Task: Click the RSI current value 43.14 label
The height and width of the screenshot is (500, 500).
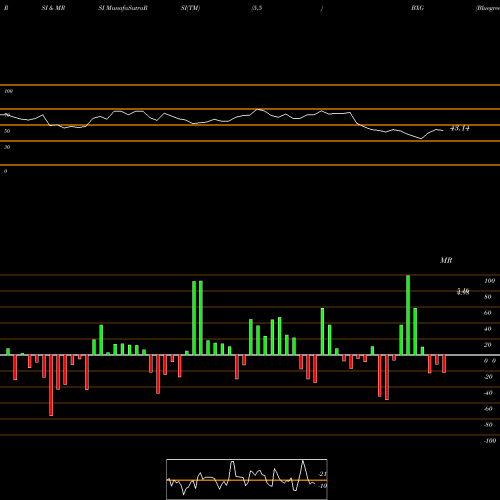Action: [x=460, y=128]
